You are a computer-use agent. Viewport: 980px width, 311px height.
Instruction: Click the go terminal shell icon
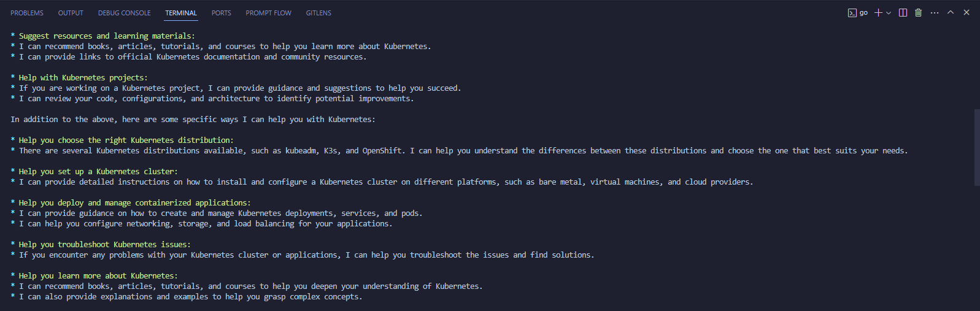point(852,13)
